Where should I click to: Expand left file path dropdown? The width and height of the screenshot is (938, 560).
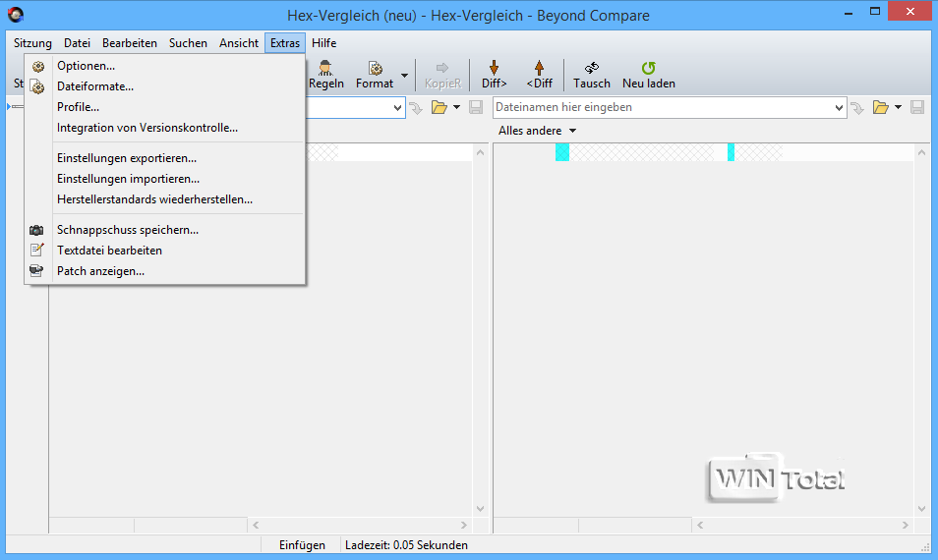point(397,108)
